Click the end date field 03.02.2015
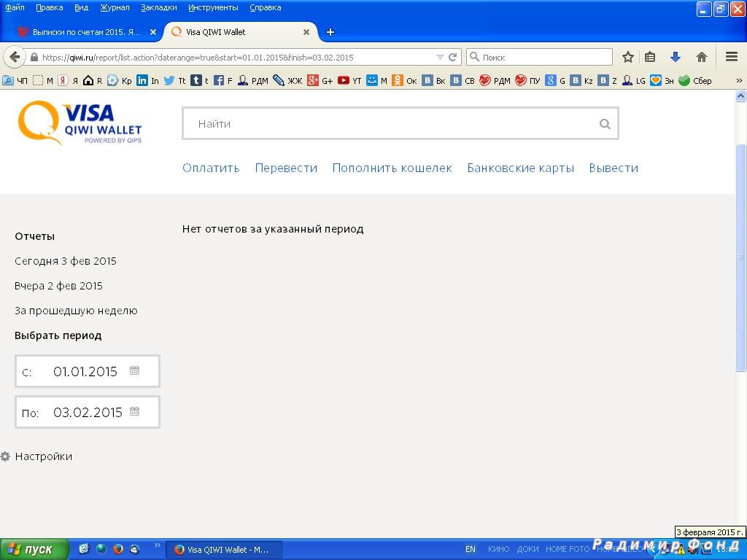 88,412
